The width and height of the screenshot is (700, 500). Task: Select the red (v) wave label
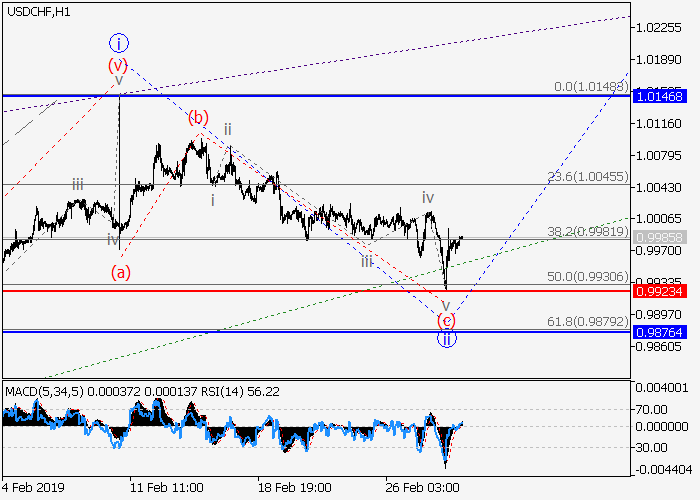tap(119, 65)
